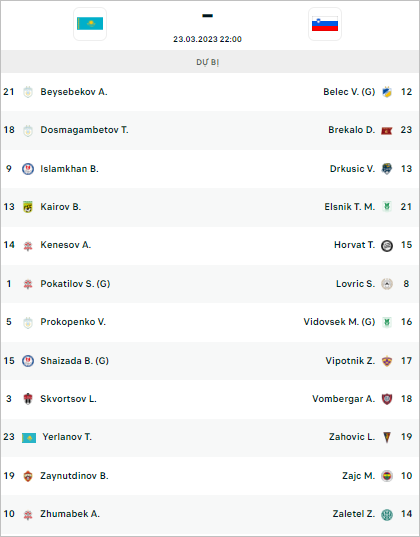Open player Dosmagambetov T. profile

[84, 130]
